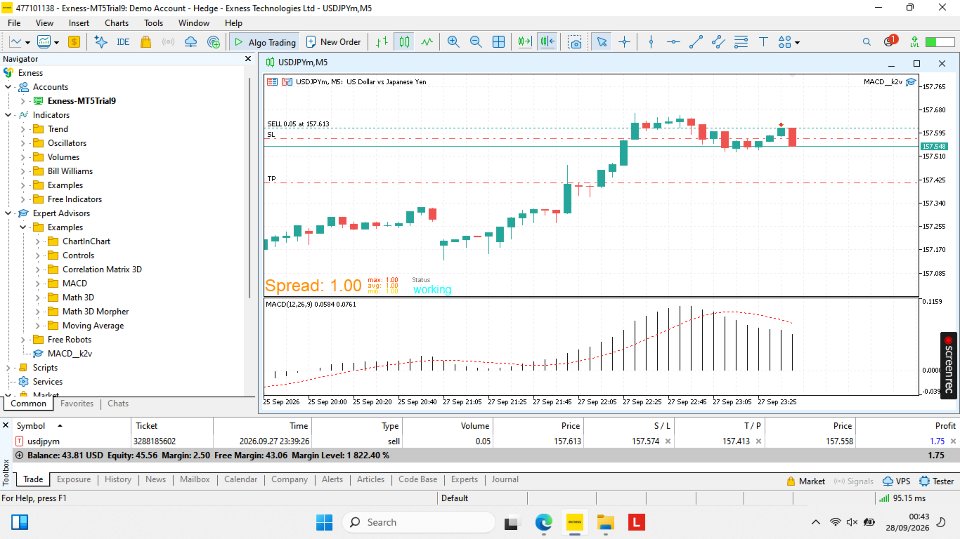Select the standard cursor tool
This screenshot has height=539, width=960.
[x=602, y=42]
